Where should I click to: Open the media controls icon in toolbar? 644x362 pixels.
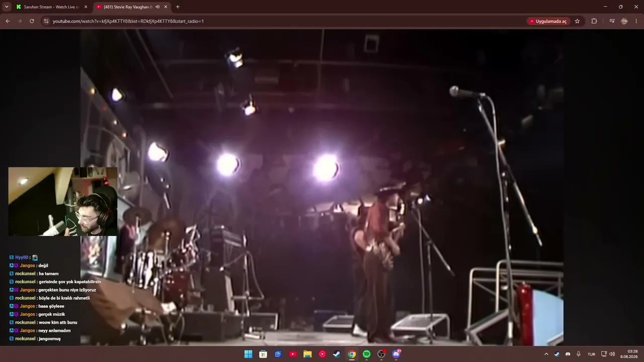click(x=612, y=21)
